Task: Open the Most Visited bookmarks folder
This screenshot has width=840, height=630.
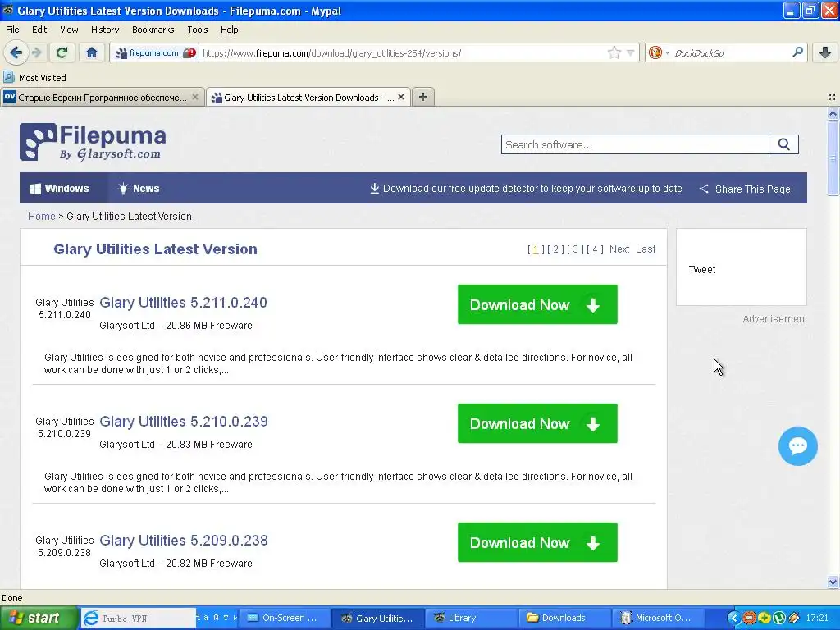Action: coord(34,78)
